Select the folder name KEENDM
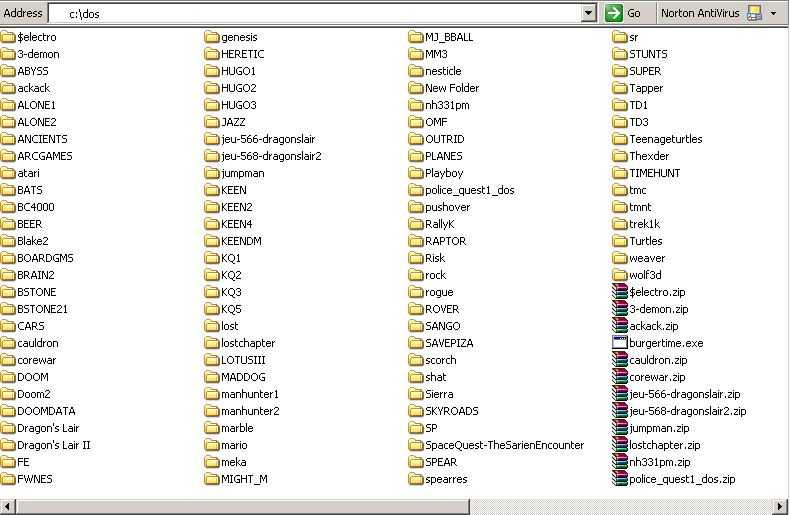Screen dimensions: 790x515 point(241,241)
